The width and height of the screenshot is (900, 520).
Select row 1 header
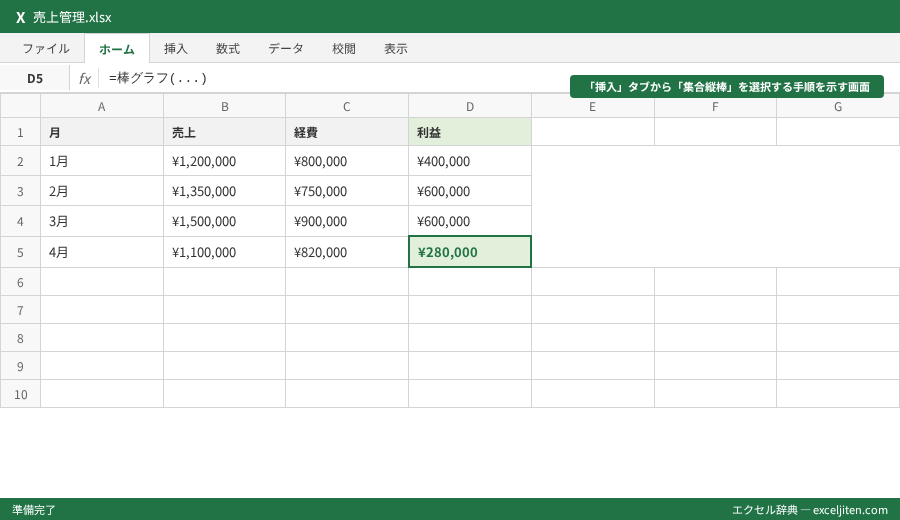pos(20,132)
